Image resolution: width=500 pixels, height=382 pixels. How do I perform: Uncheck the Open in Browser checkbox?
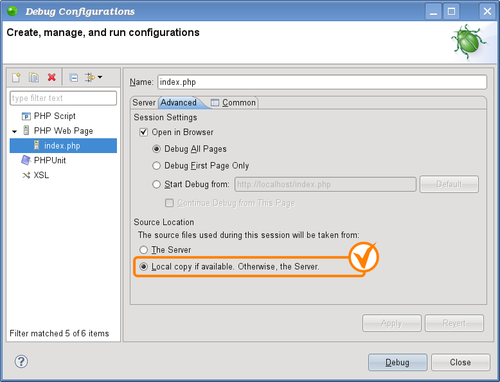[144, 132]
